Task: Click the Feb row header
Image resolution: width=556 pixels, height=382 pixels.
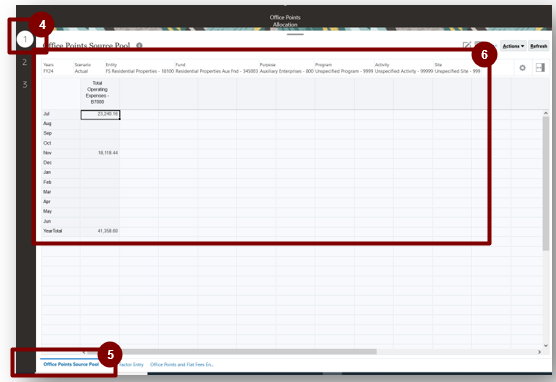Action: coord(61,182)
